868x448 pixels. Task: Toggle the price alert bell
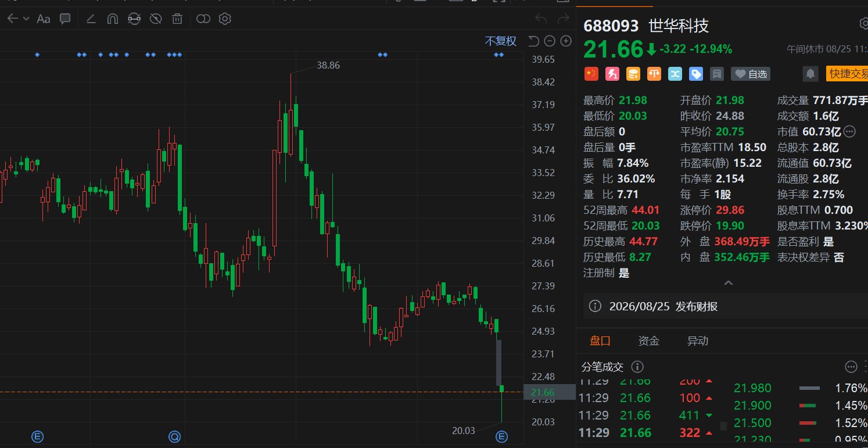[810, 74]
